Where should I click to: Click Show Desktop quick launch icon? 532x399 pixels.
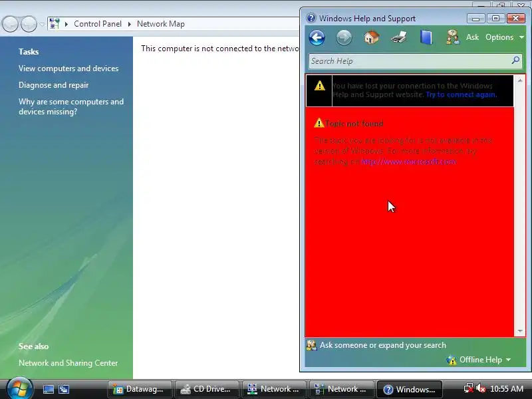pyautogui.click(x=48, y=389)
